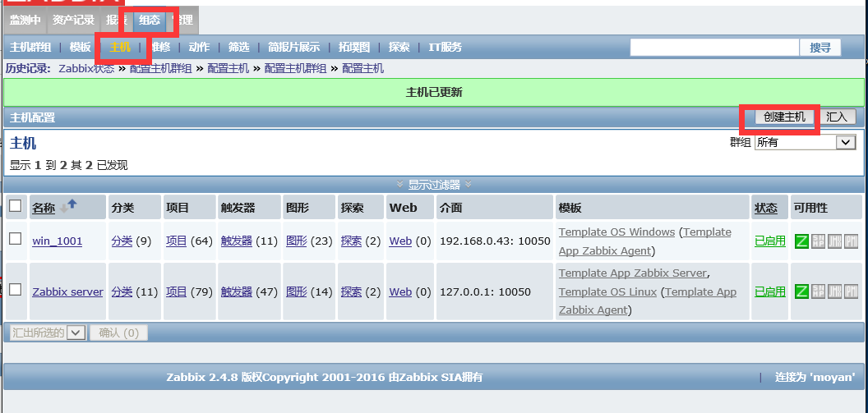Image resolution: width=868 pixels, height=413 pixels.
Task: Click IPMI availability icon for Zabbix server
Action: tap(851, 291)
